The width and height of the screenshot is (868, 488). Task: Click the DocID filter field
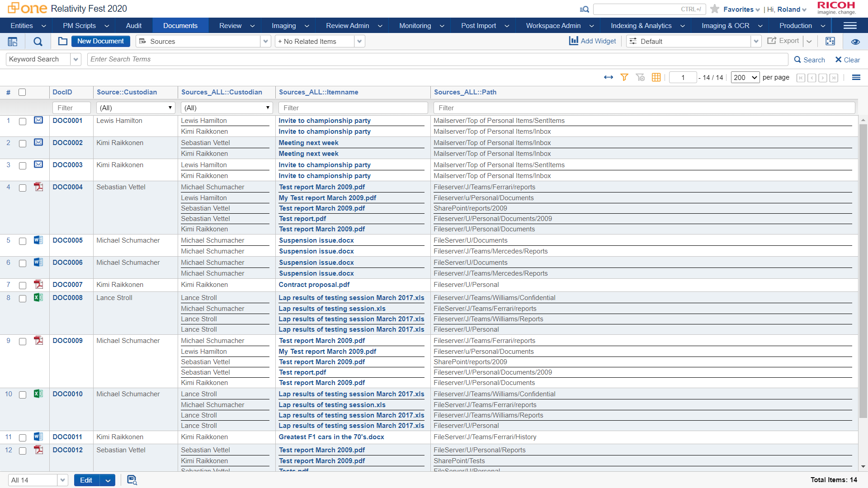[71, 108]
